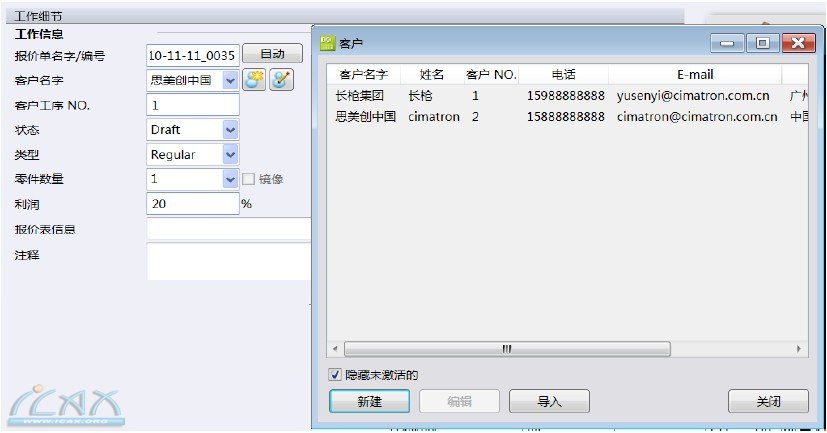Click the 报价表信息 input field
The width and height of the screenshot is (827, 433).
tap(229, 229)
